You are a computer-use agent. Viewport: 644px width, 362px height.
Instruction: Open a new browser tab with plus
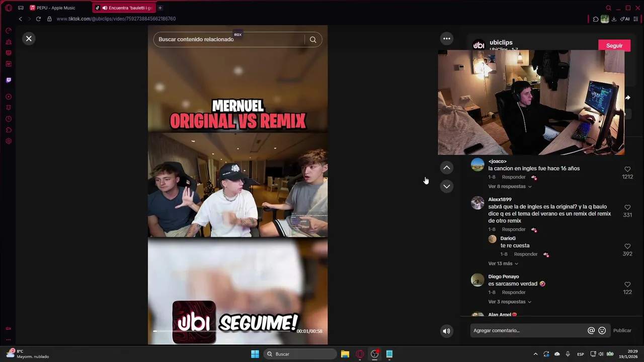(x=160, y=8)
